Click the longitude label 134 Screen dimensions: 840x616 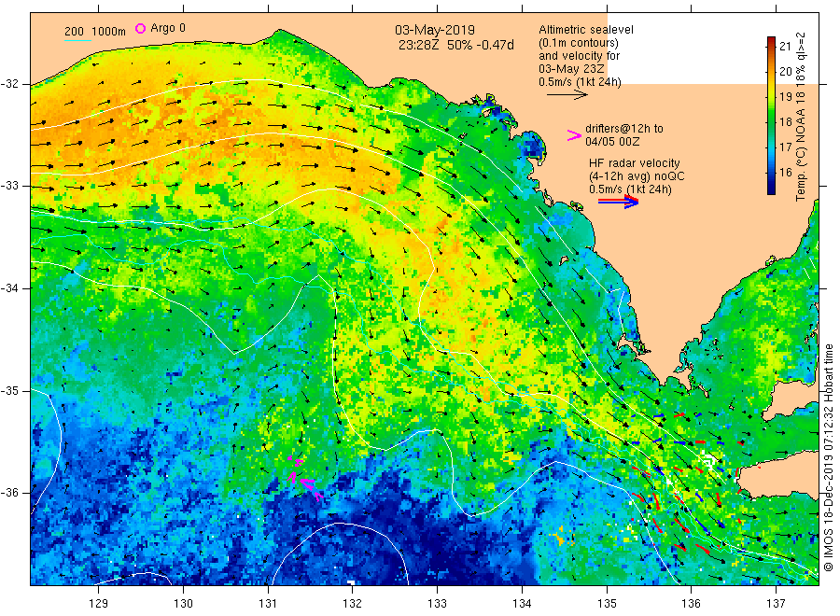tap(522, 604)
